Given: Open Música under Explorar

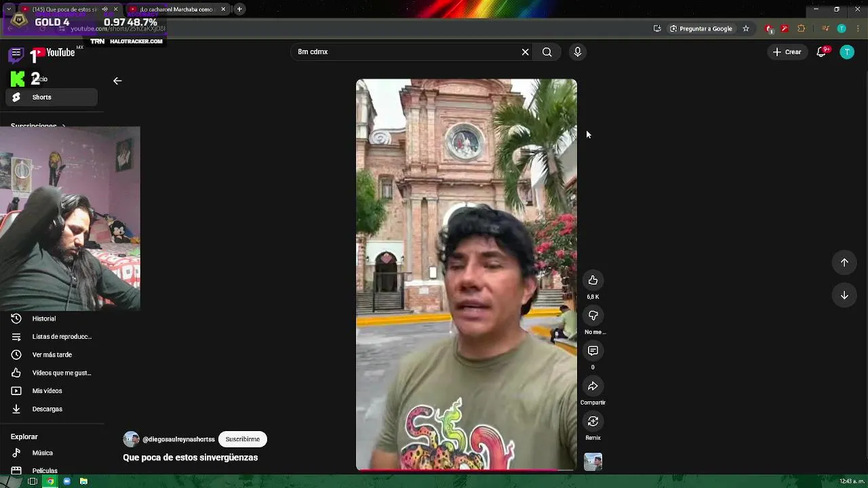Looking at the screenshot, I should 52,453.
